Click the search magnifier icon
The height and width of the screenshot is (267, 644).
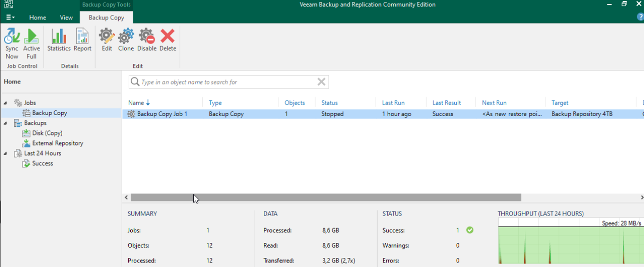135,82
